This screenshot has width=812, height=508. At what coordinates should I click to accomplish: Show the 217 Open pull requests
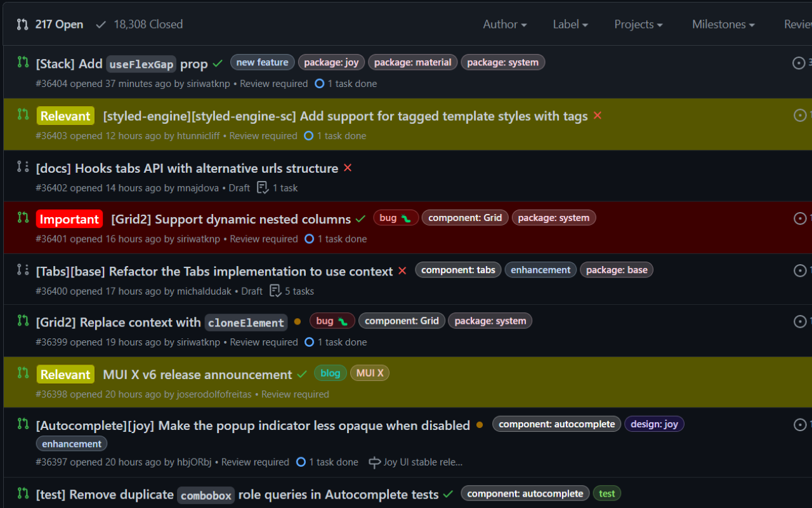tap(50, 24)
